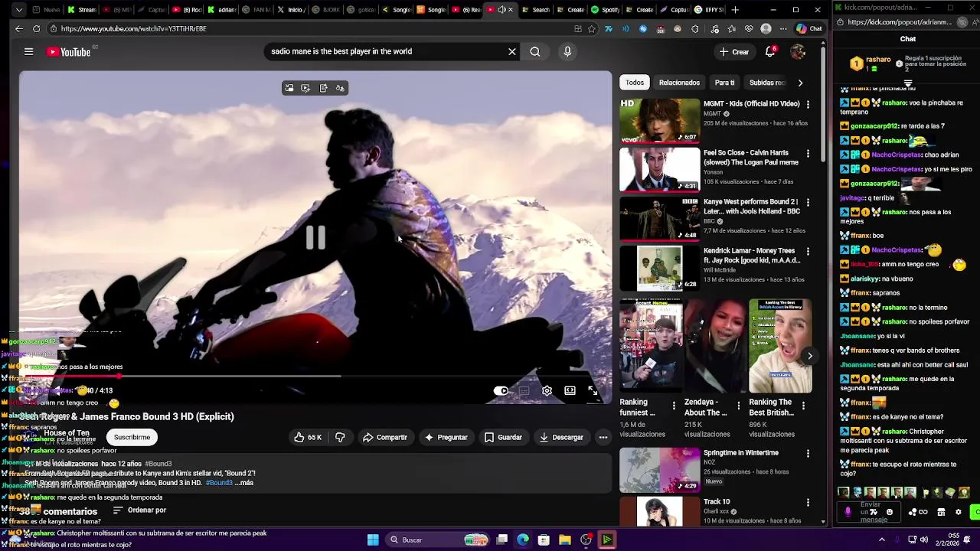Screen dimensions: 980x551
Task: Go to the YouTube home logo
Action: coord(69,52)
